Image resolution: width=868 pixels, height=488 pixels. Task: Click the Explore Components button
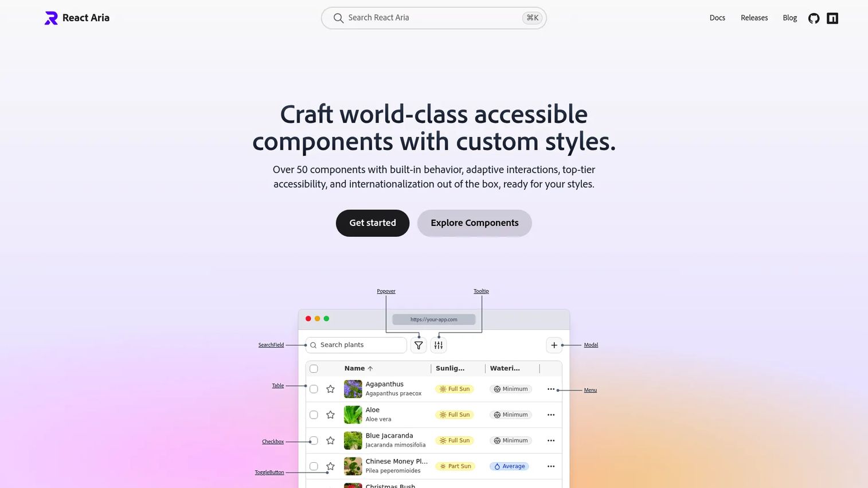click(475, 223)
